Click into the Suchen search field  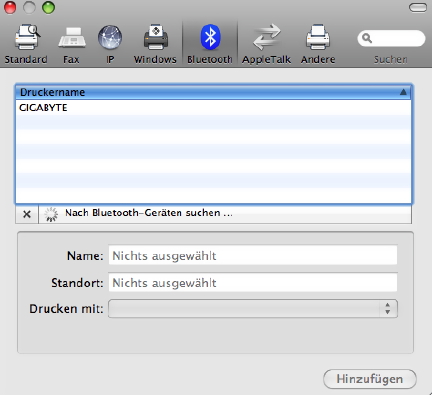[x=391, y=39]
